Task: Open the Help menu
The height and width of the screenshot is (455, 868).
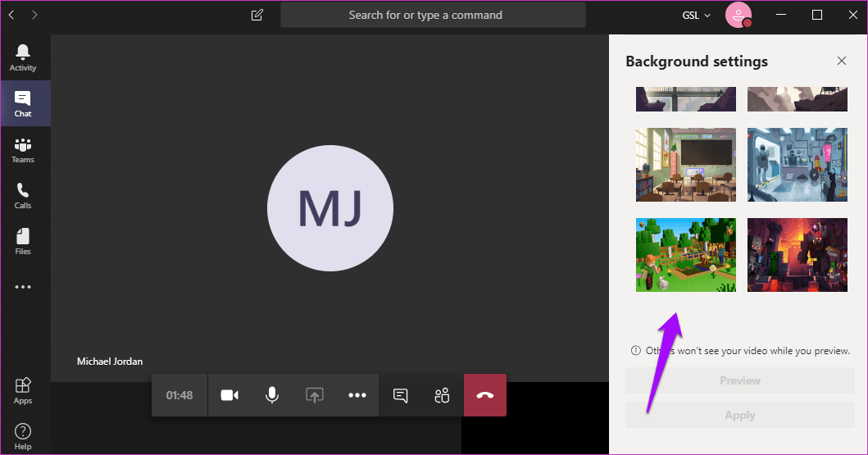Action: [23, 436]
